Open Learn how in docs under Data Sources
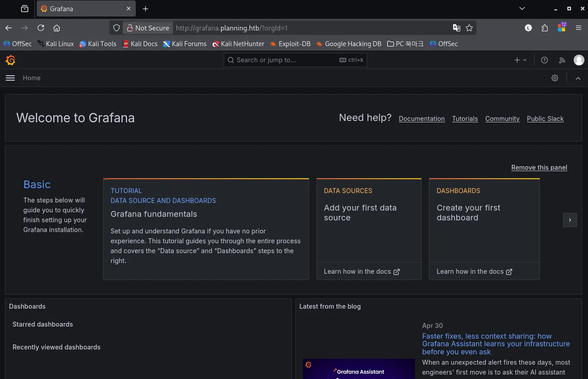 (x=362, y=271)
